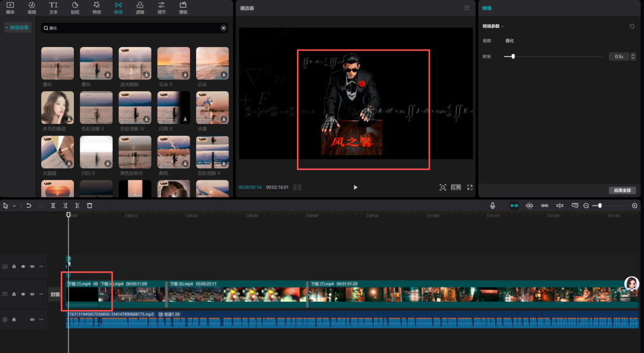Click the undo arrow in timeline toolbar
Viewport: 644px width, 353px height.
[x=29, y=205]
